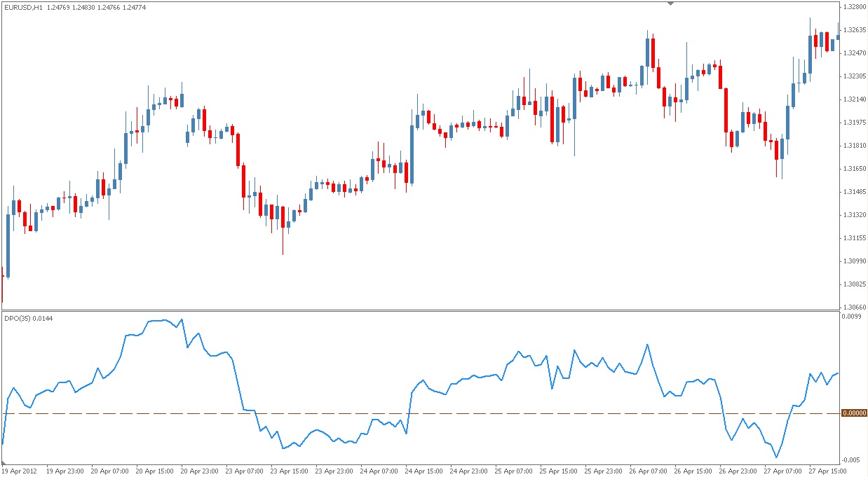Click the 1.31975 price scale label
Screen dimensions: 868x477
click(855, 123)
